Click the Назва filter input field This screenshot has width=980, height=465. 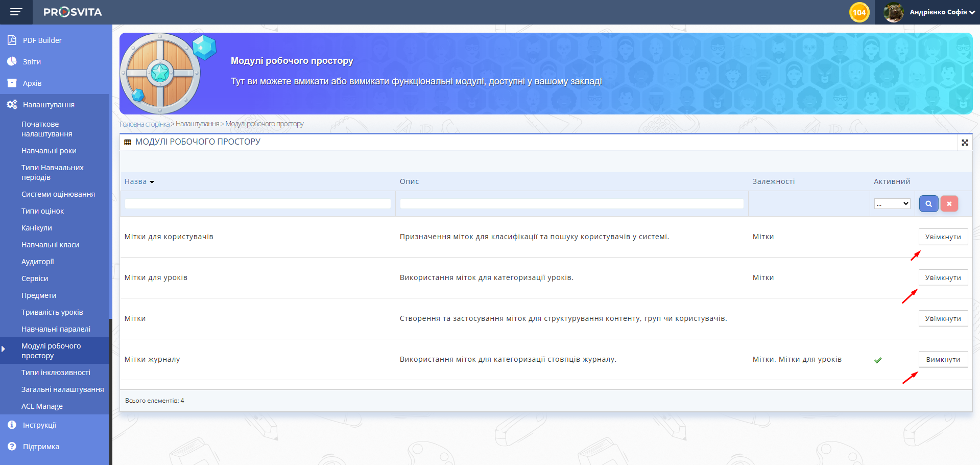(257, 203)
